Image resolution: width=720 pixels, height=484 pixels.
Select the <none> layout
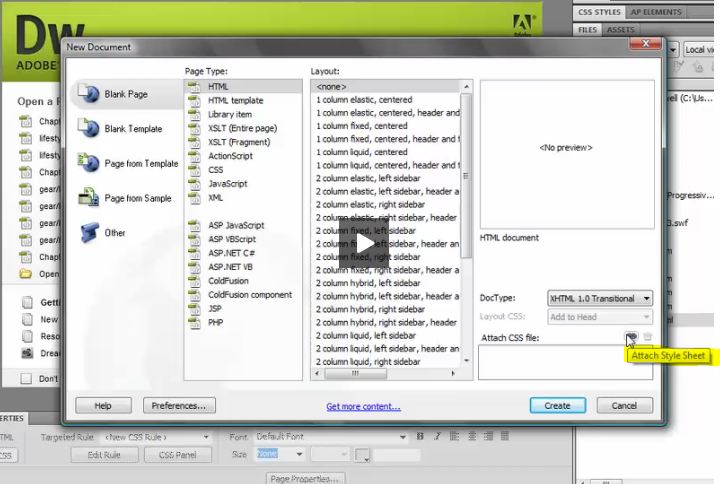[x=385, y=86]
